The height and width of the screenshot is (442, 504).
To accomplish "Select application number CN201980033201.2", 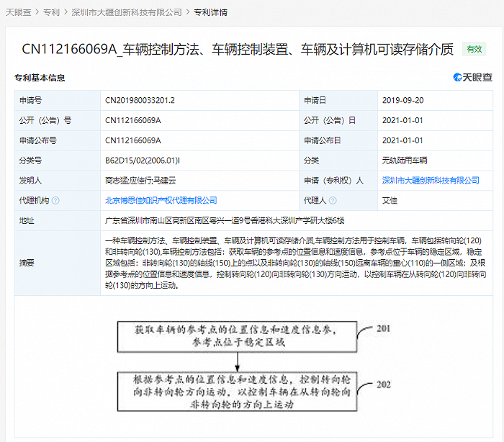I will [140, 100].
